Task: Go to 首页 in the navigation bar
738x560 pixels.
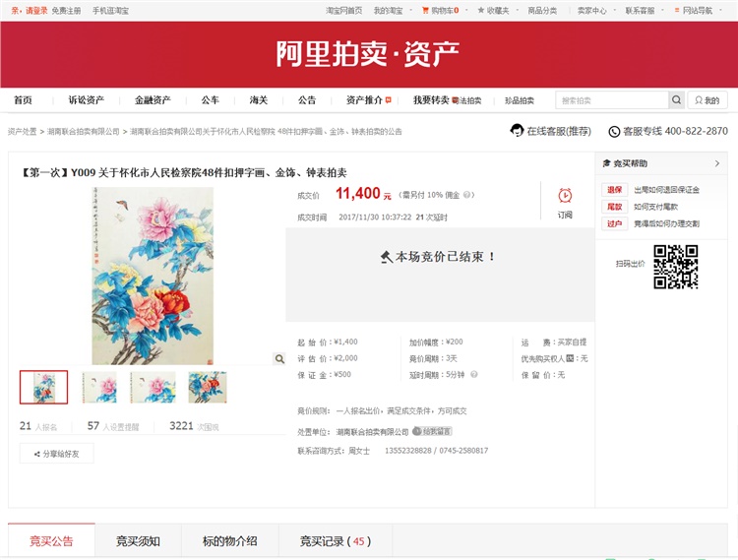Action: pyautogui.click(x=23, y=99)
